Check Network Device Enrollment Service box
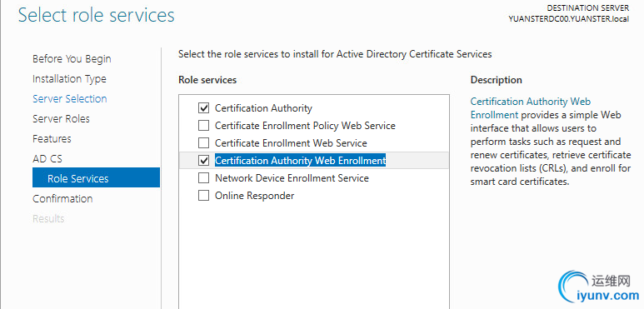Screen dimensions: 644x309 tap(204, 178)
